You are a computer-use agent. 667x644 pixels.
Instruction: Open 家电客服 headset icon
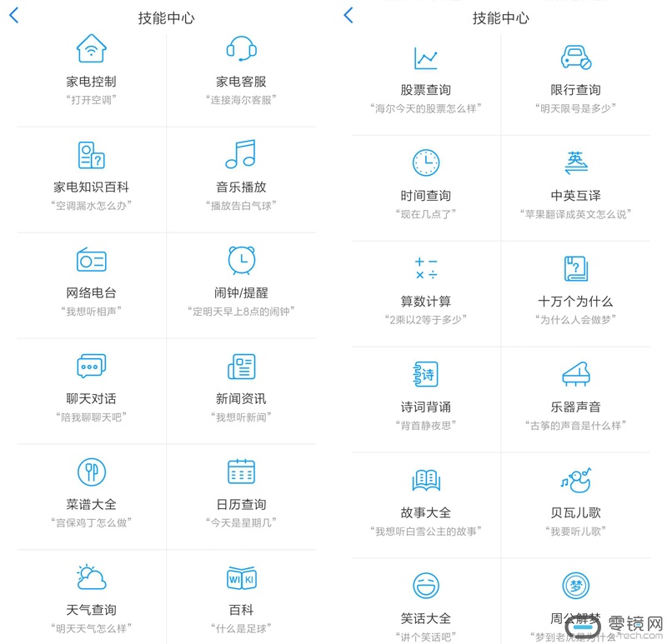(x=241, y=49)
